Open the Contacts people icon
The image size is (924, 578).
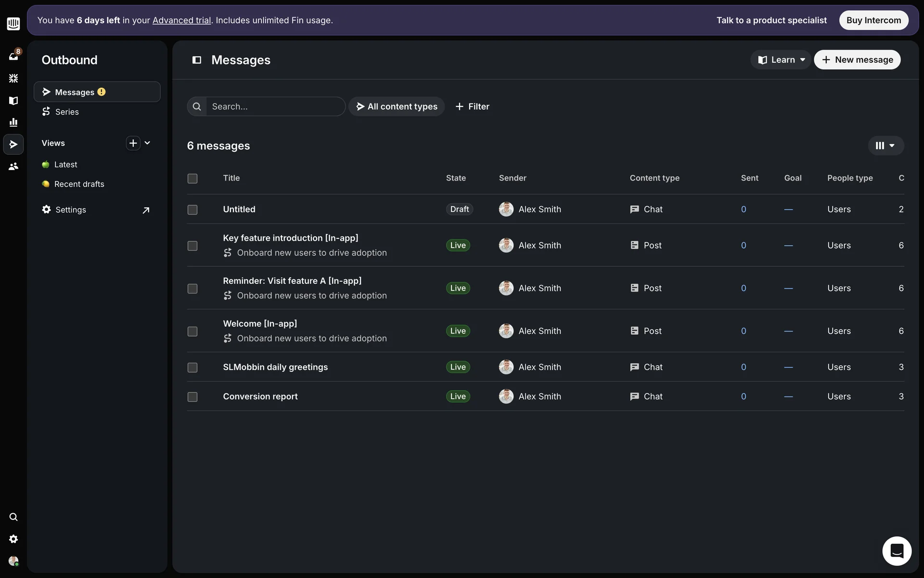(x=13, y=166)
